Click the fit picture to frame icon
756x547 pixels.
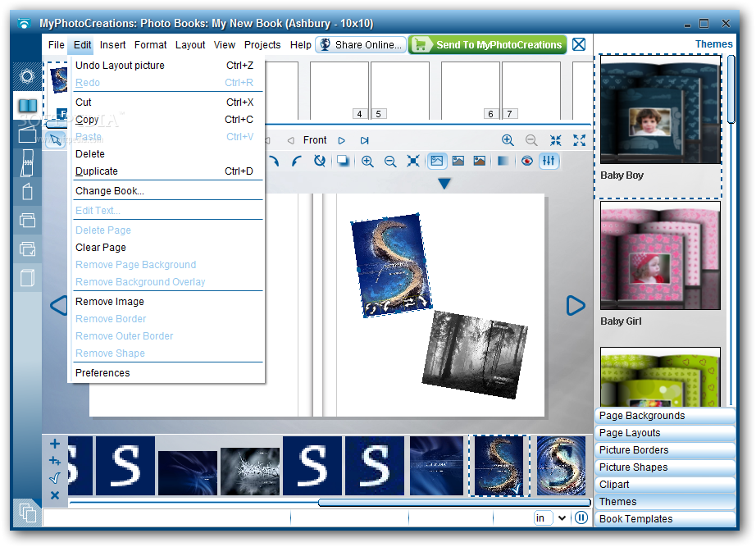pos(413,161)
